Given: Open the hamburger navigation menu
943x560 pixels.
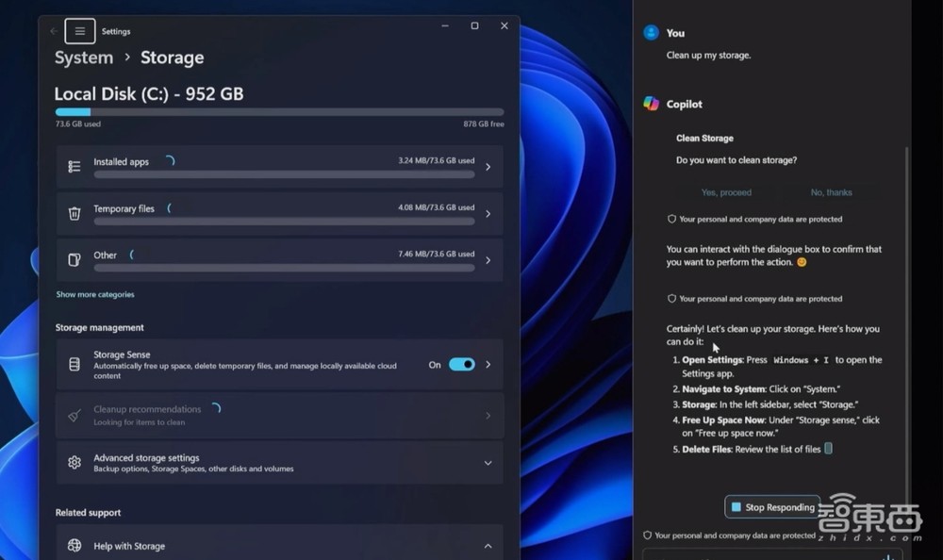Looking at the screenshot, I should tap(80, 31).
